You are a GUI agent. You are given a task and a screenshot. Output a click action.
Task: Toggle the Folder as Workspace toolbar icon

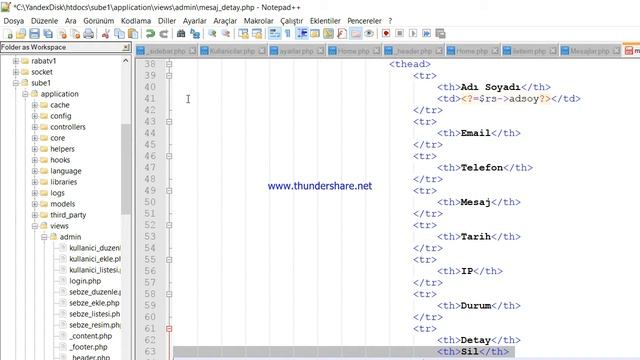click(x=356, y=34)
